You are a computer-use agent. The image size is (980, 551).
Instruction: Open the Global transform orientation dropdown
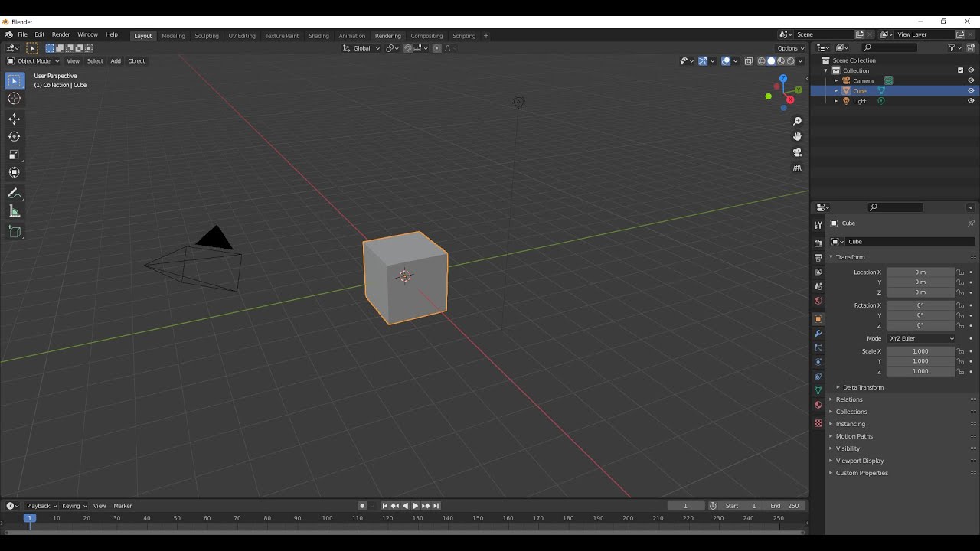361,48
